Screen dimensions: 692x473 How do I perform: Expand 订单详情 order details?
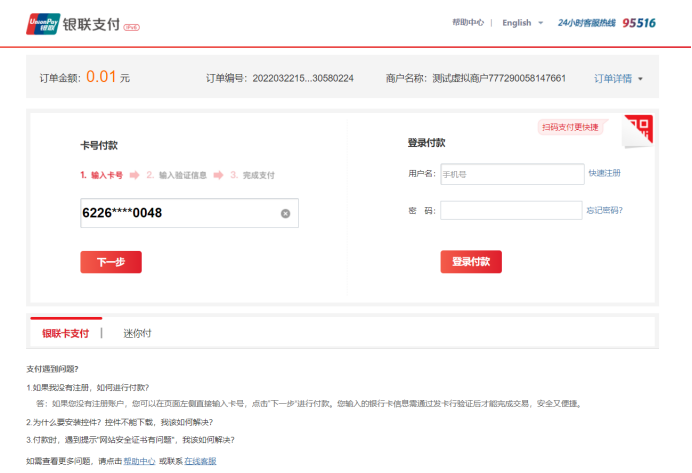(618, 78)
